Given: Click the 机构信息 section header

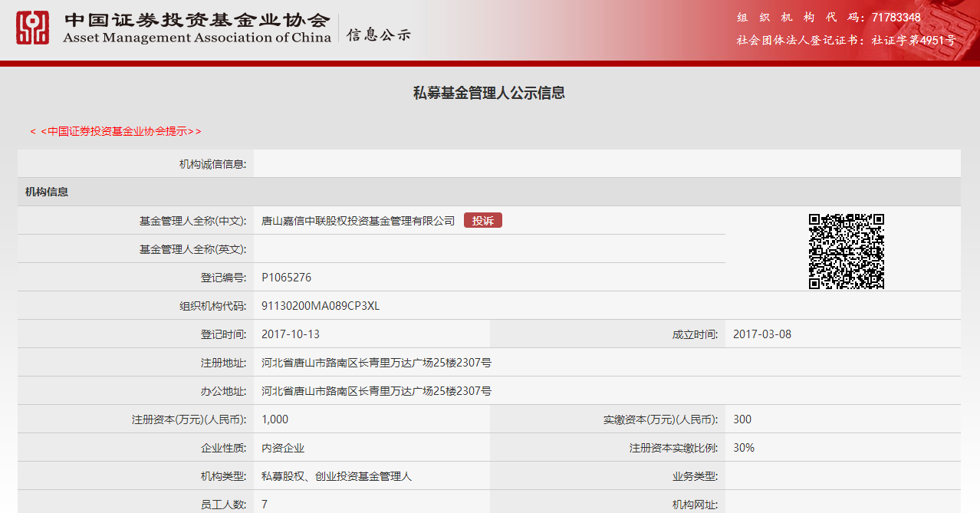Looking at the screenshot, I should pyautogui.click(x=47, y=192).
